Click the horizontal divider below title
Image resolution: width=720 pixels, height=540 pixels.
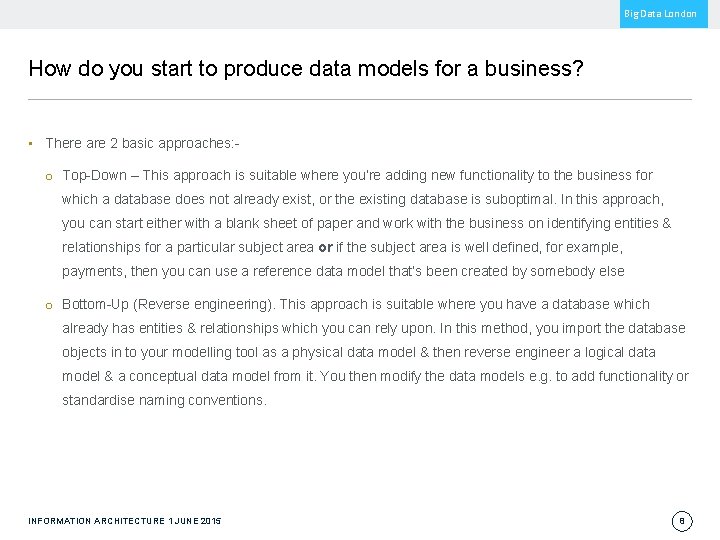click(x=360, y=99)
